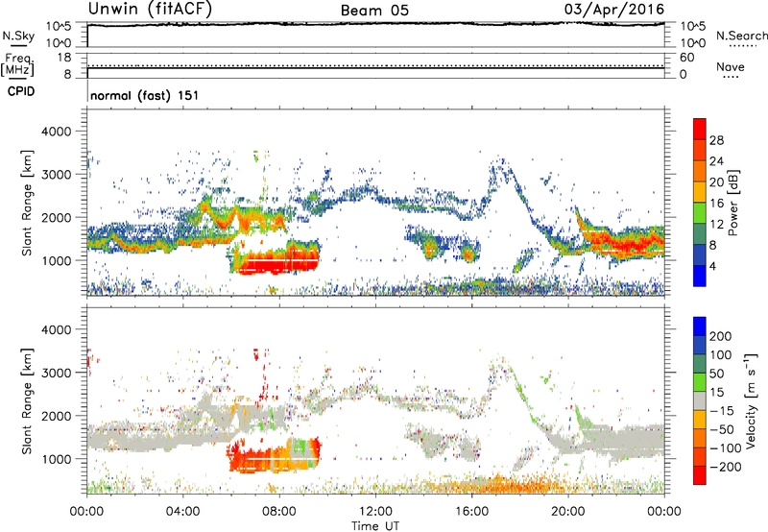Click the "2000" tick in the power panel
This screenshot has height=532, width=768.
[x=57, y=218]
